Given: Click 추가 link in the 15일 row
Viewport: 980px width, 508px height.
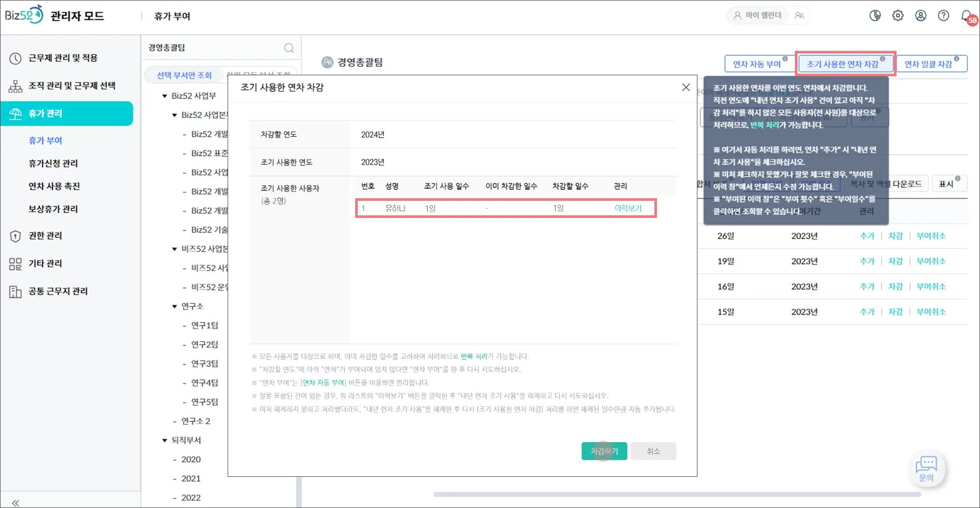Looking at the screenshot, I should (867, 312).
